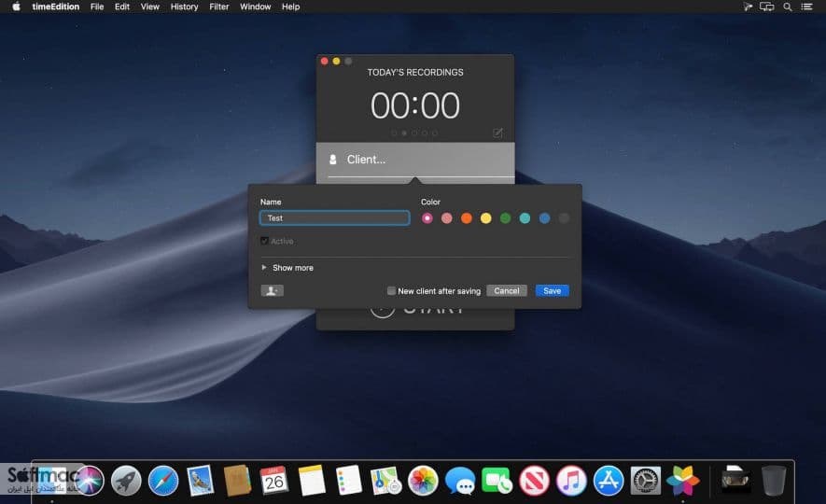Click the edit recordings pencil icon
The height and width of the screenshot is (504, 826).
(497, 133)
